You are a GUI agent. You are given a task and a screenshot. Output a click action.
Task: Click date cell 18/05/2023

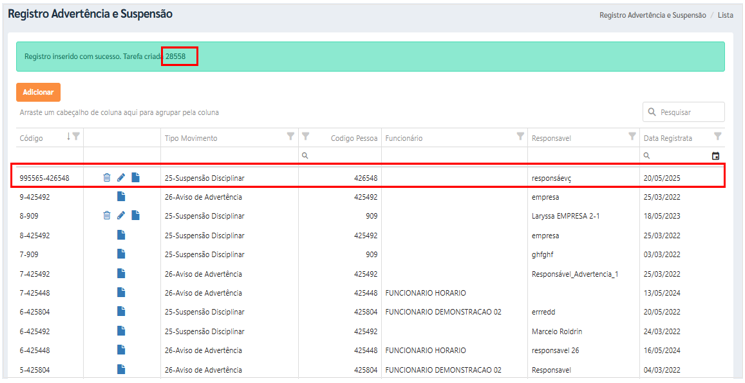pyautogui.click(x=662, y=216)
